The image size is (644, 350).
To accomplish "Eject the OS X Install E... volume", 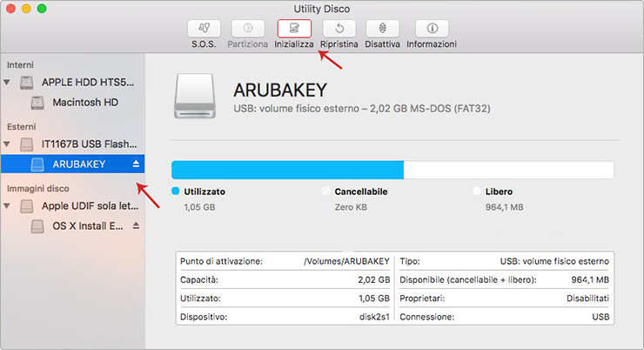I will tap(136, 225).
